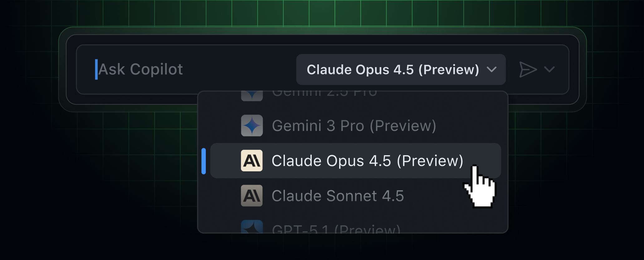Pick Gemini 2.5 Pro from the list
644x260 pixels.
click(324, 92)
